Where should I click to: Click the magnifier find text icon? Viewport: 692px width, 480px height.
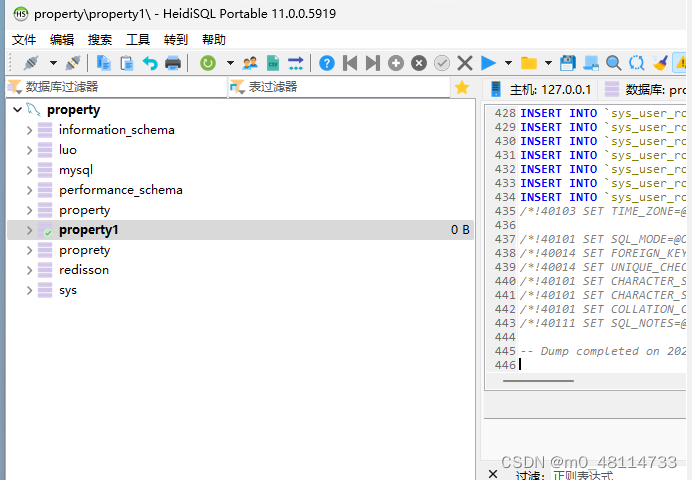613,63
